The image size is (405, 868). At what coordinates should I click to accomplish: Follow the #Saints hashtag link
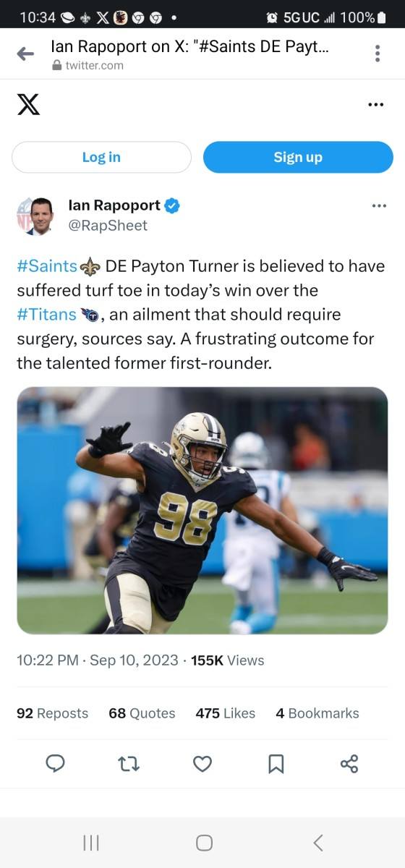(47, 266)
